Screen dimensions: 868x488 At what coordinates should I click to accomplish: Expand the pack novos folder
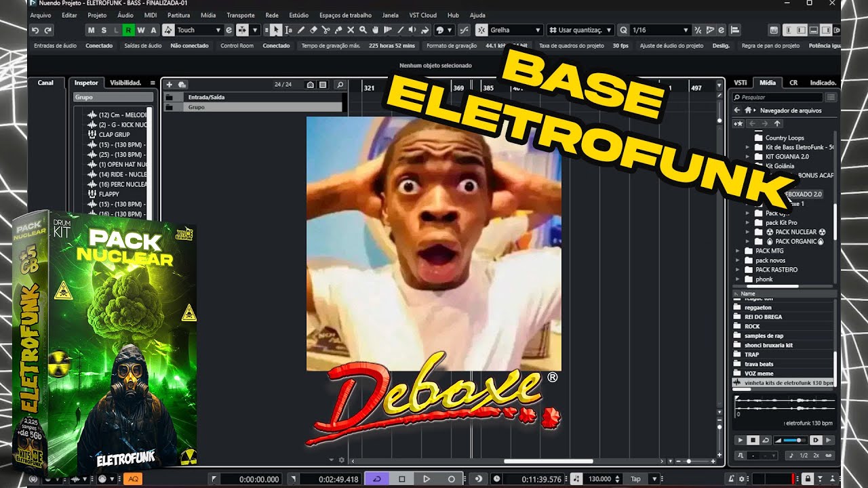738,260
